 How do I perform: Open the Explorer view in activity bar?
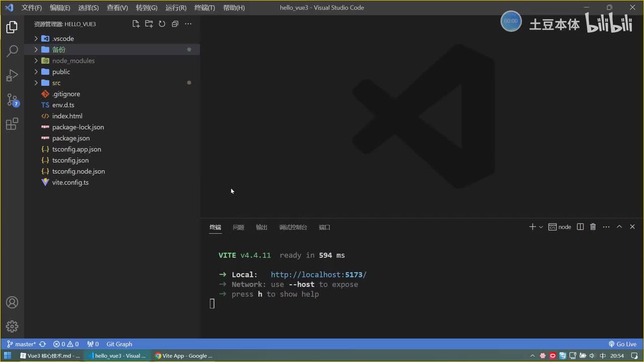12,27
